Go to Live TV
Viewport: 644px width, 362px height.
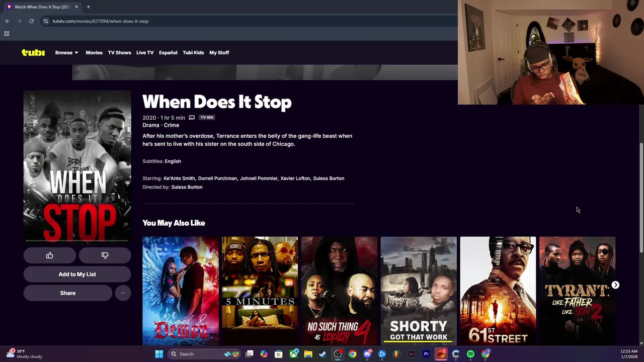[x=145, y=52]
